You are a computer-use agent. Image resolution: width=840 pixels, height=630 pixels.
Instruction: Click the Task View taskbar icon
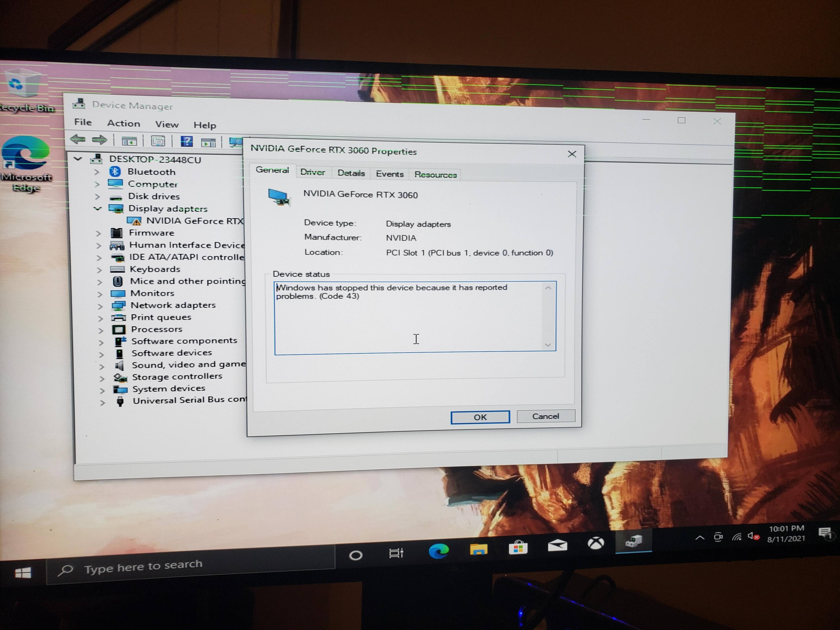pyautogui.click(x=396, y=553)
